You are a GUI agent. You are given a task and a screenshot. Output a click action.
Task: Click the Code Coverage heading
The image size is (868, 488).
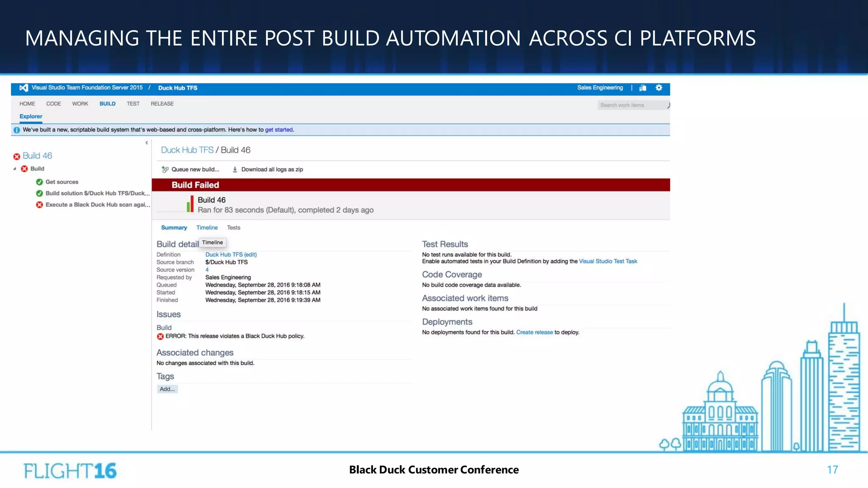tap(452, 274)
